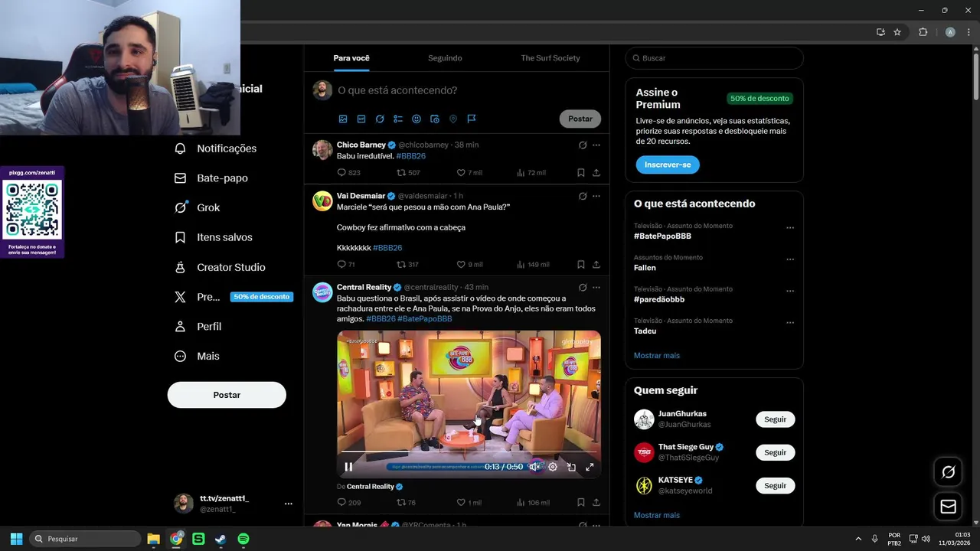Bookmark the Vai Desmaiar post

[x=581, y=265]
